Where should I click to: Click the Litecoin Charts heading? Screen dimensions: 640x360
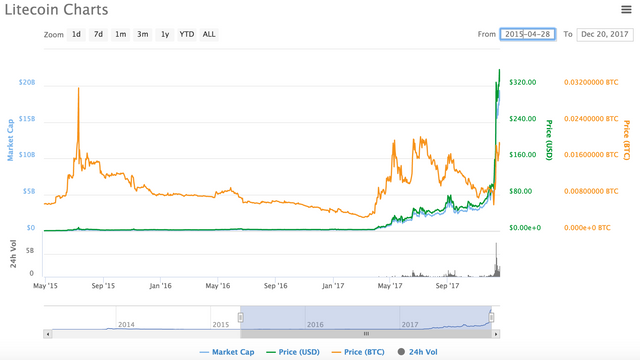56,9
